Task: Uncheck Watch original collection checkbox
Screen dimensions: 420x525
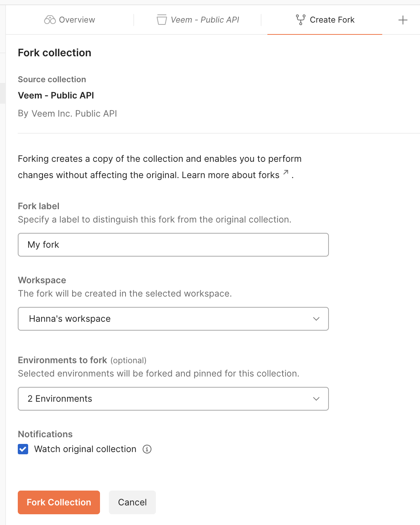Action: (x=23, y=449)
